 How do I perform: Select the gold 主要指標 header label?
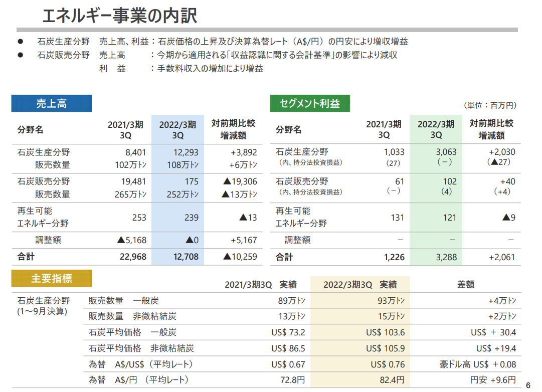52,278
